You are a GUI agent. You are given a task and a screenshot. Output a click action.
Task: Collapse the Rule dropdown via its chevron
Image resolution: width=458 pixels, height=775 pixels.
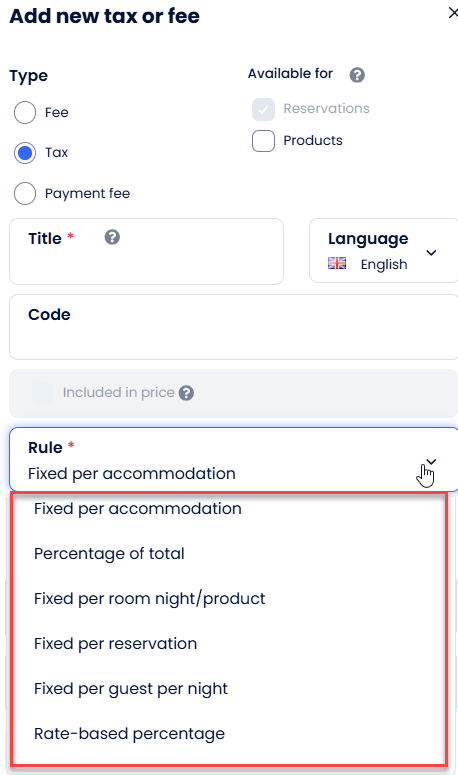[x=431, y=462]
